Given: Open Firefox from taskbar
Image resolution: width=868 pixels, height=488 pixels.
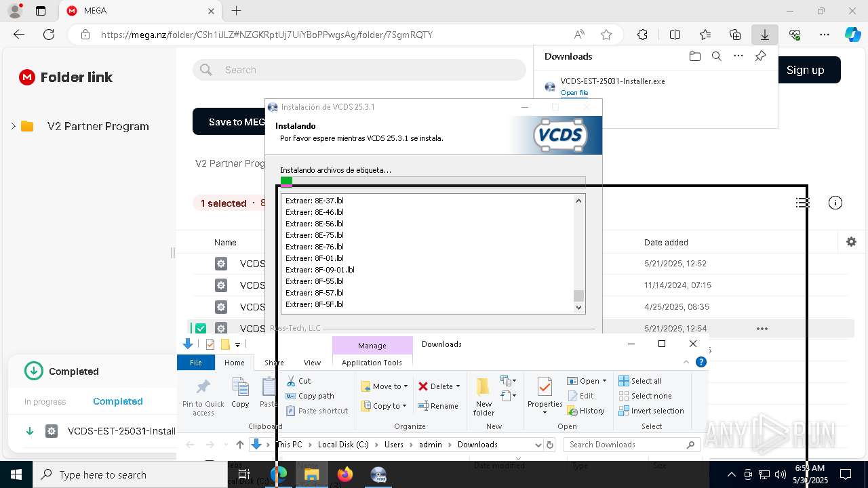Looking at the screenshot, I should 345,474.
